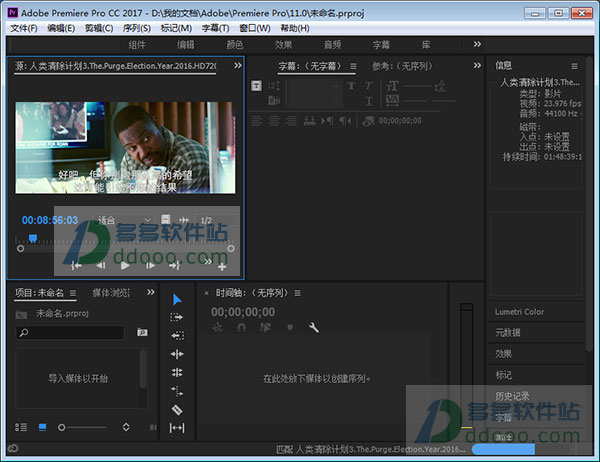Open the 字幕 panel menu

(x=353, y=66)
